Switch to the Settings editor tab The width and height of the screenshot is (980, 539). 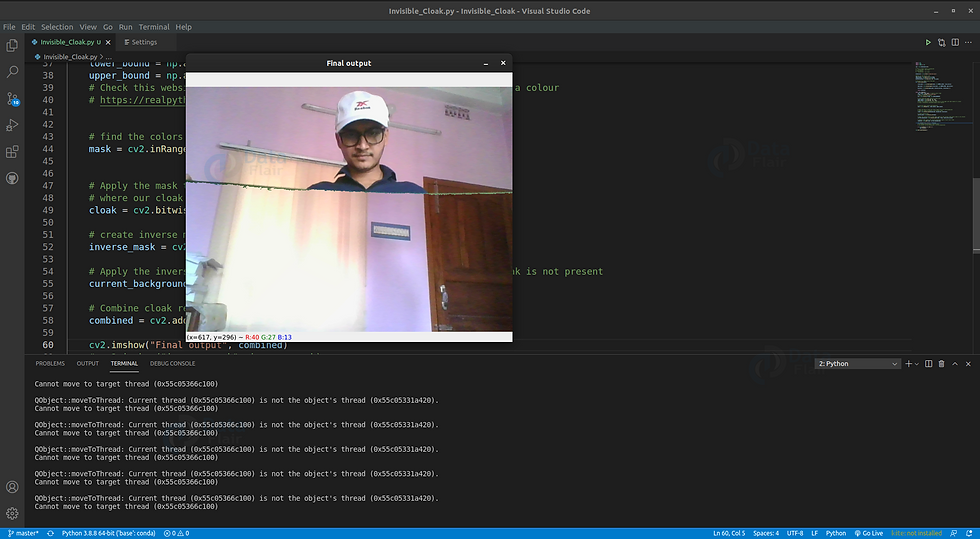[x=144, y=43]
